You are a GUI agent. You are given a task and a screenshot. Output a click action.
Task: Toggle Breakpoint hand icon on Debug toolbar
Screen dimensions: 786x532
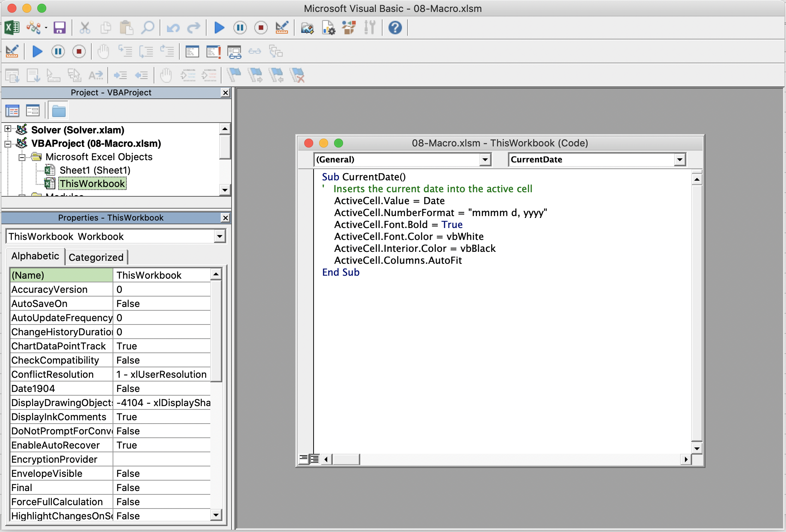pos(103,51)
